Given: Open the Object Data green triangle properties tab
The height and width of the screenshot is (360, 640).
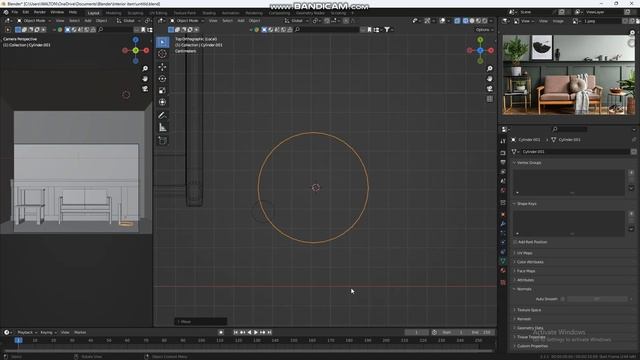Looking at the screenshot, I should [503, 261].
